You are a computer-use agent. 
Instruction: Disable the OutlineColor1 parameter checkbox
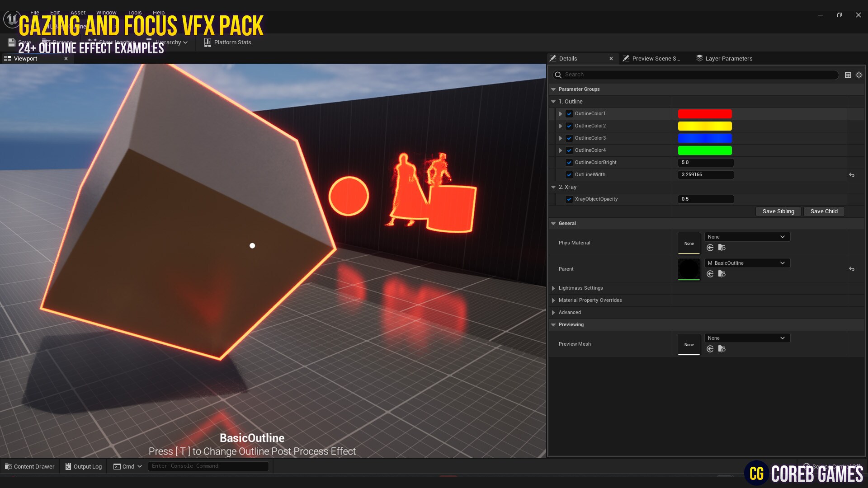click(x=569, y=114)
